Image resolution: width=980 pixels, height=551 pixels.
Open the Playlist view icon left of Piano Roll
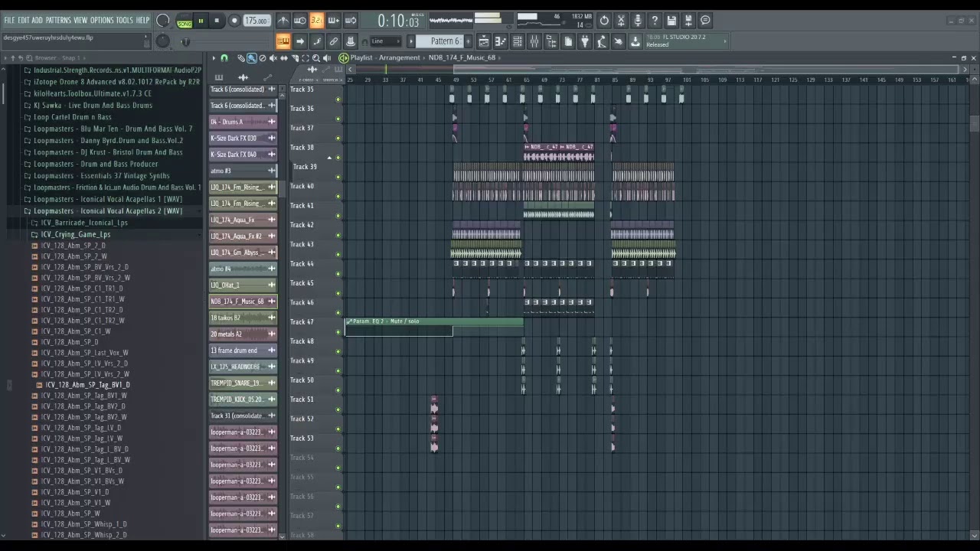484,41
